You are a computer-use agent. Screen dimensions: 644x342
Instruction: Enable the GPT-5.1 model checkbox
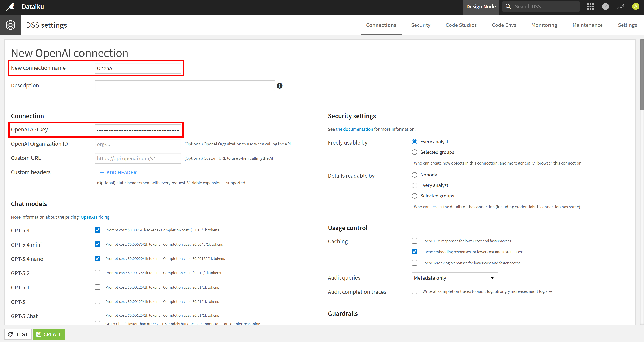98,287
